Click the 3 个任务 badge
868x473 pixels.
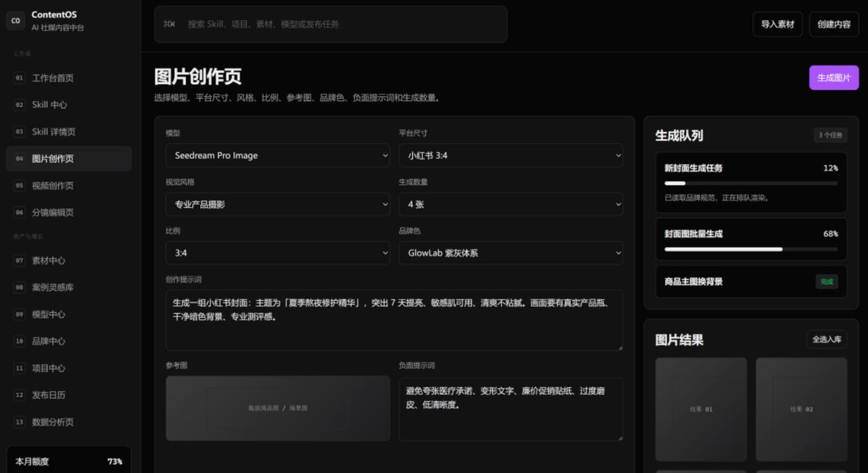point(831,135)
